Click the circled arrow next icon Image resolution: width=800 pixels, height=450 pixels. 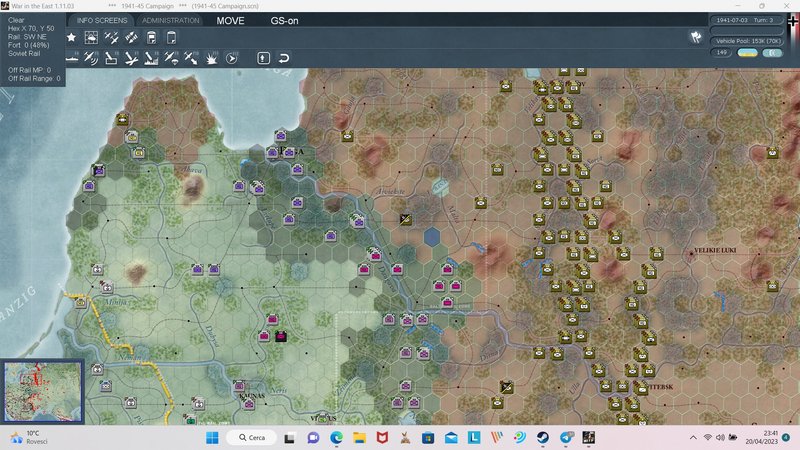232,58
